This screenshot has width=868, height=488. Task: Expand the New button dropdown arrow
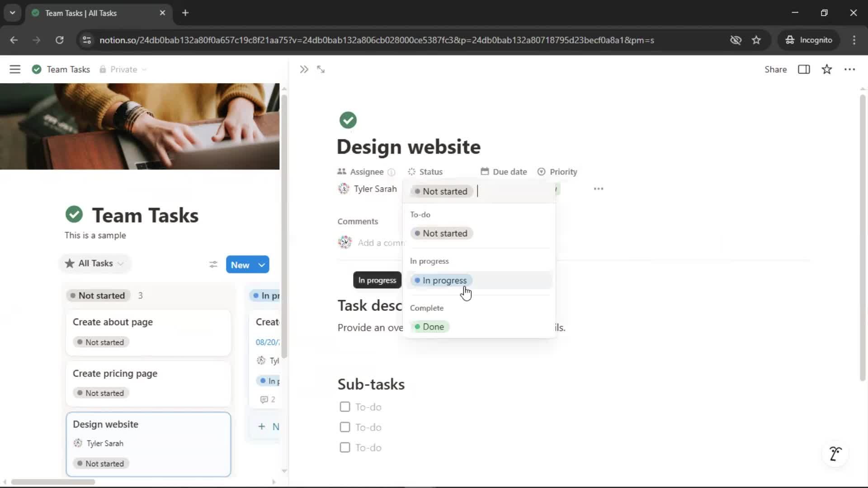[262, 265]
